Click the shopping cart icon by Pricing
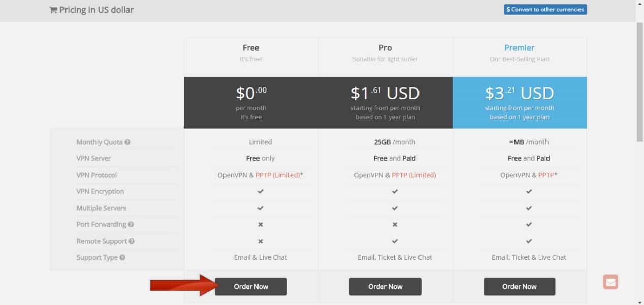The width and height of the screenshot is (644, 305). (x=53, y=10)
